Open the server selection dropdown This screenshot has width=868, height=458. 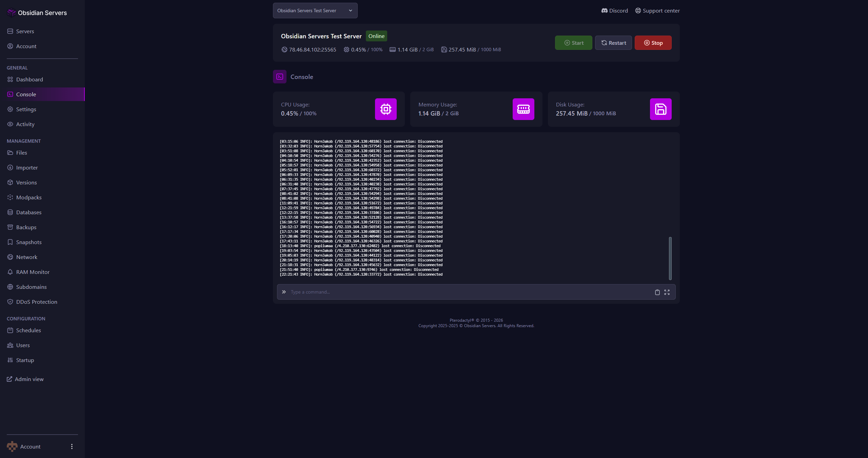coord(315,11)
